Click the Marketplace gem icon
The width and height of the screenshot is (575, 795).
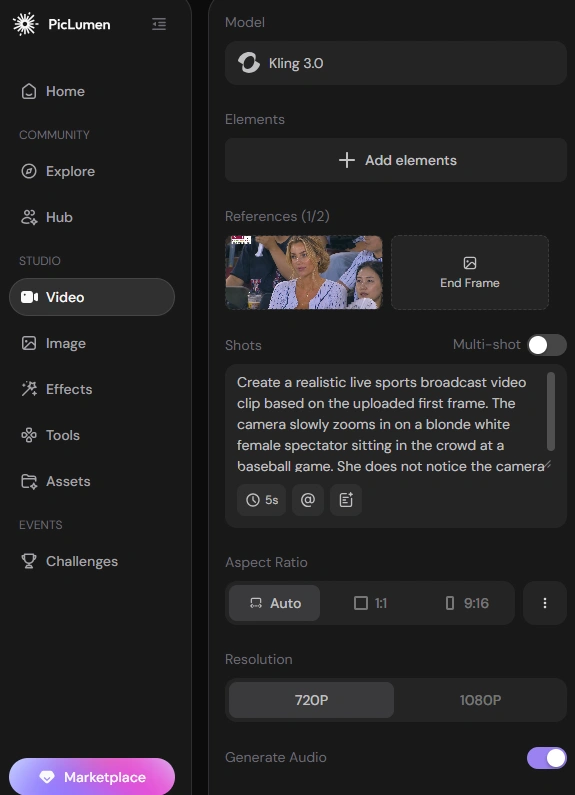(x=47, y=777)
